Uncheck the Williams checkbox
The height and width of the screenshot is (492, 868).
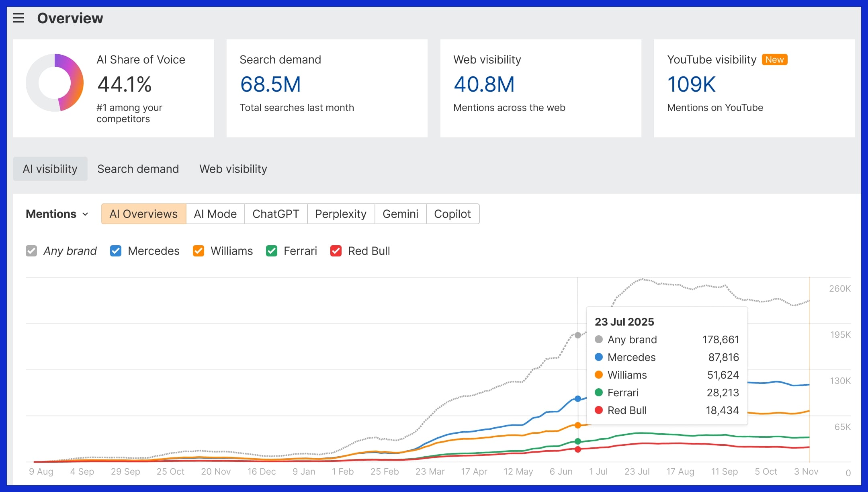(199, 251)
